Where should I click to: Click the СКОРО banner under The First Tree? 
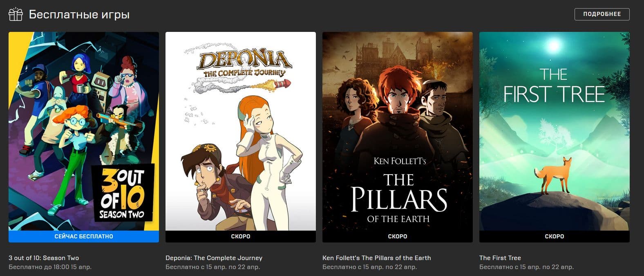coord(555,236)
